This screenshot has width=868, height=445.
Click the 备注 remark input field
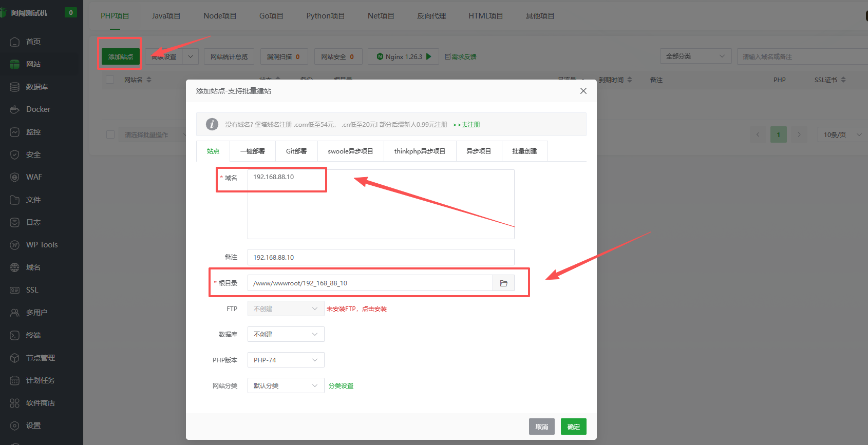click(381, 257)
